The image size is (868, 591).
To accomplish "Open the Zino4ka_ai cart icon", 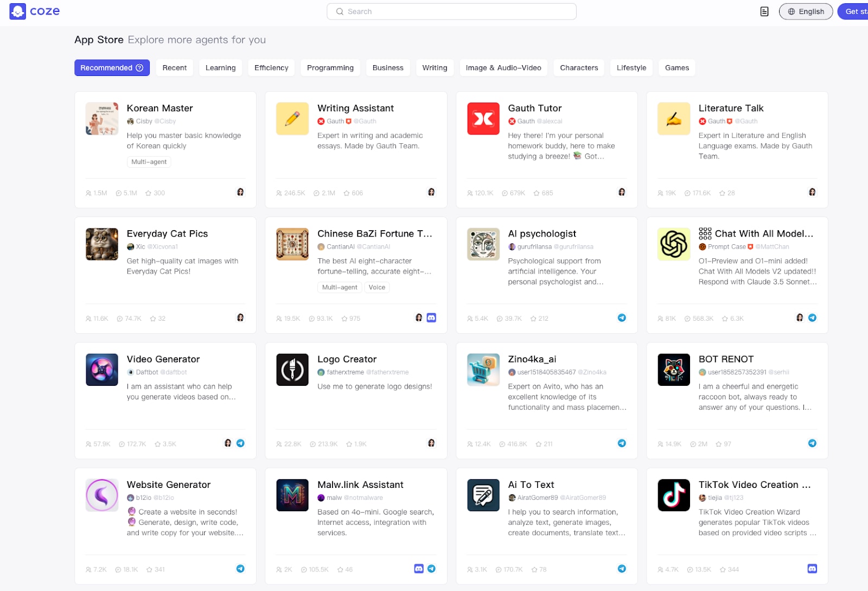I will pyautogui.click(x=483, y=370).
